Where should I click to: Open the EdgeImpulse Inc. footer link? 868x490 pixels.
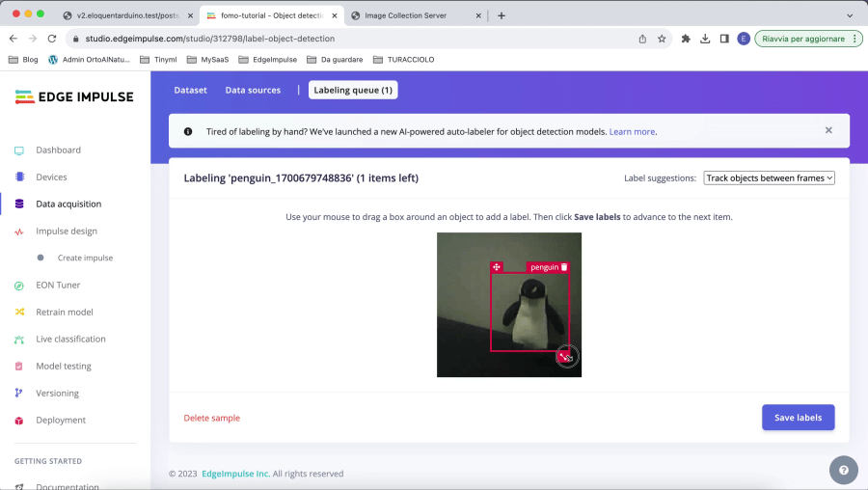point(236,474)
